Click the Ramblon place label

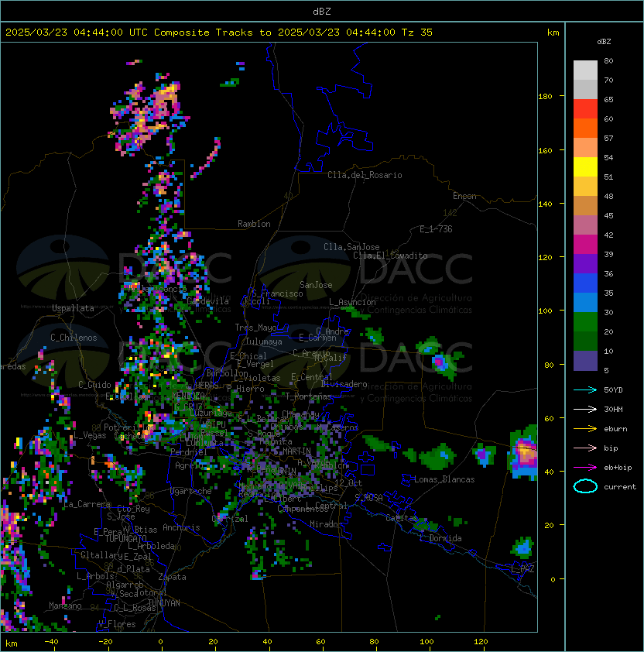point(254,224)
